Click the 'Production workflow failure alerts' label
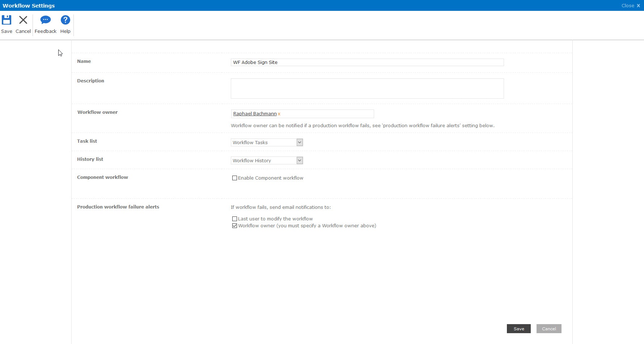The width and height of the screenshot is (644, 344). click(118, 207)
